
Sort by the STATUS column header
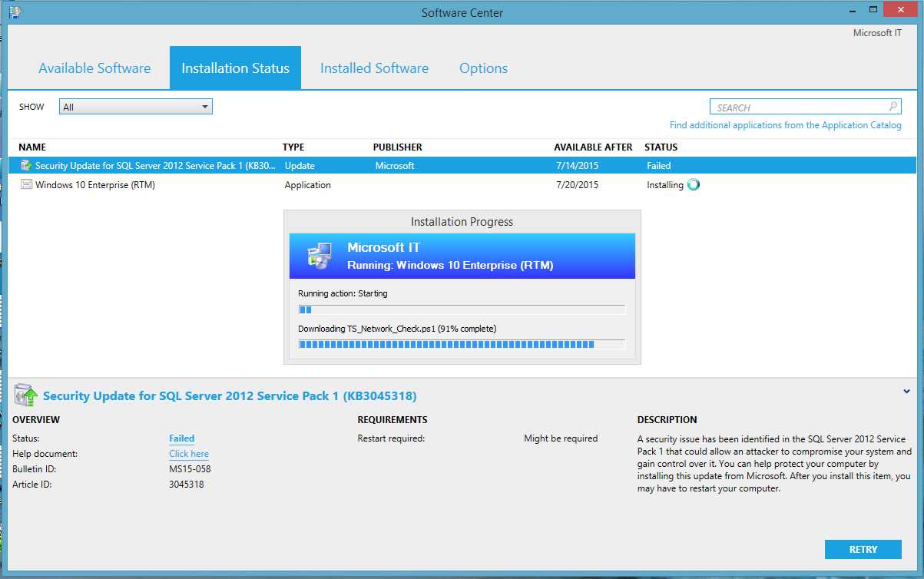point(661,147)
